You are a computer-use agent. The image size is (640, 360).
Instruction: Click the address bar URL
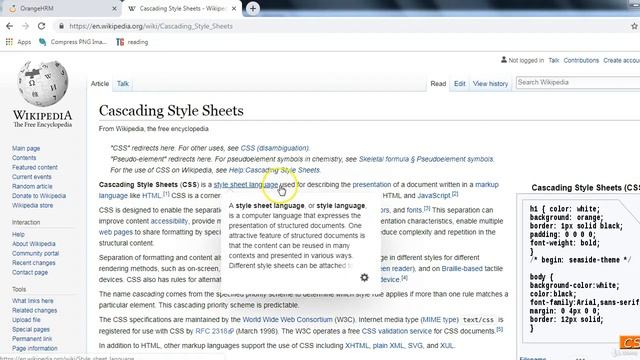pyautogui.click(x=151, y=26)
